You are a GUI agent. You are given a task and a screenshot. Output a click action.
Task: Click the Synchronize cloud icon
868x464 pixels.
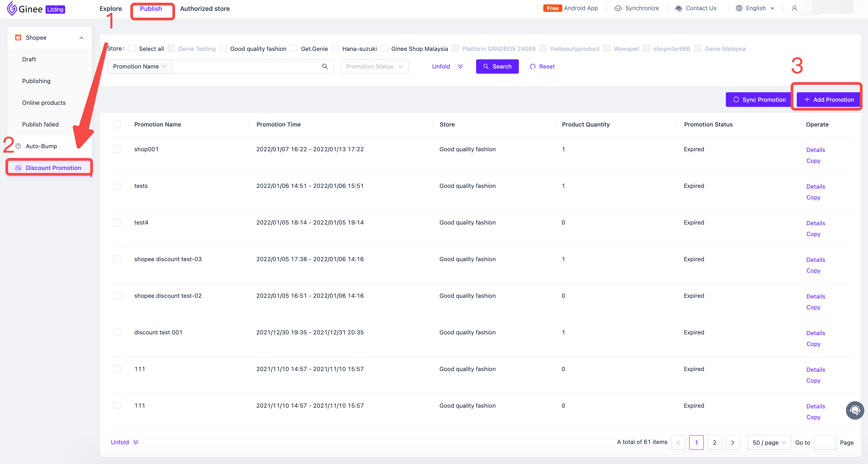coord(618,8)
